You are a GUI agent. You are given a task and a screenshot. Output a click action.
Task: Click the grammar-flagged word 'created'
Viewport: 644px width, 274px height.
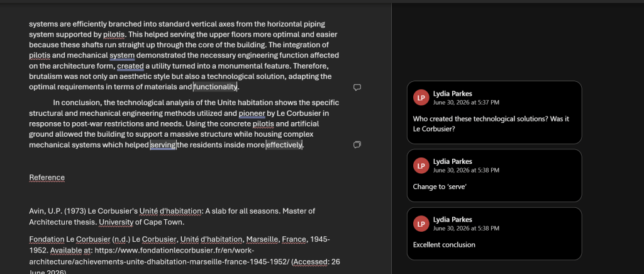131,66
